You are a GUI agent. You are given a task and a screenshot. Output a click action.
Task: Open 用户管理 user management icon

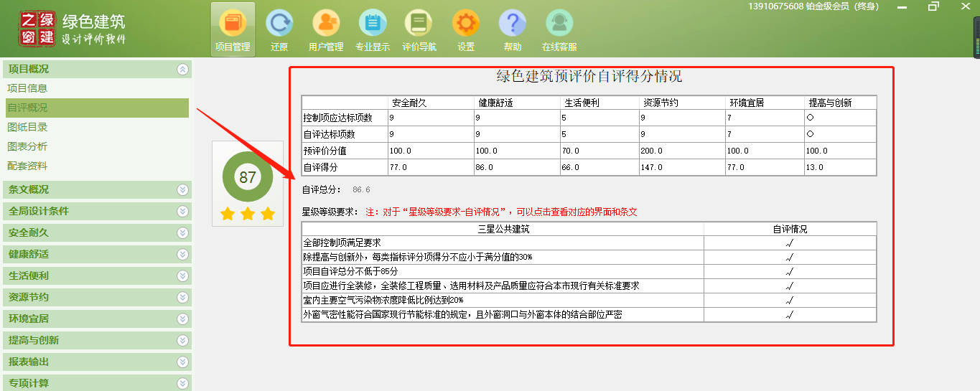[x=325, y=29]
